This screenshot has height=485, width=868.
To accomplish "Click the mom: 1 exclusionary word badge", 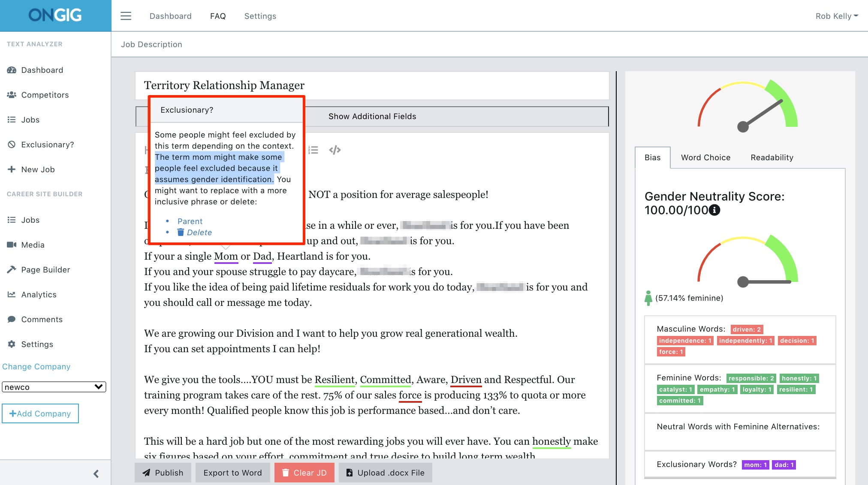I will (x=755, y=464).
